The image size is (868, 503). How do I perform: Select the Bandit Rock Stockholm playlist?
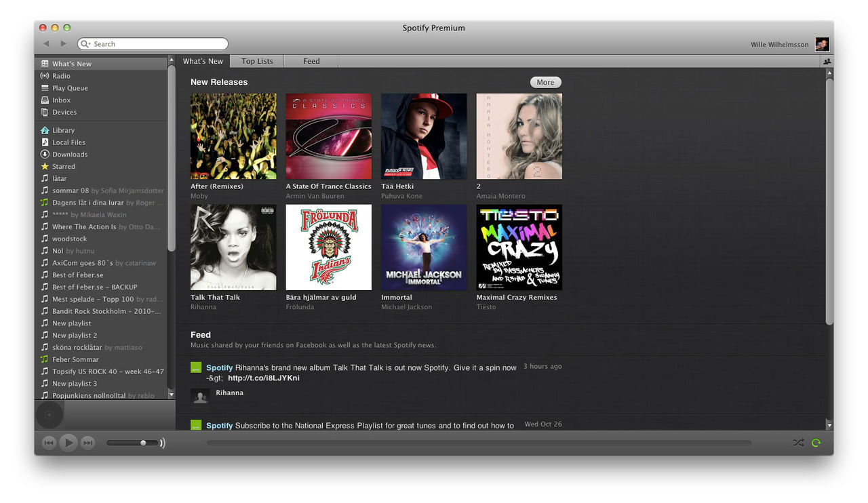[x=100, y=312]
